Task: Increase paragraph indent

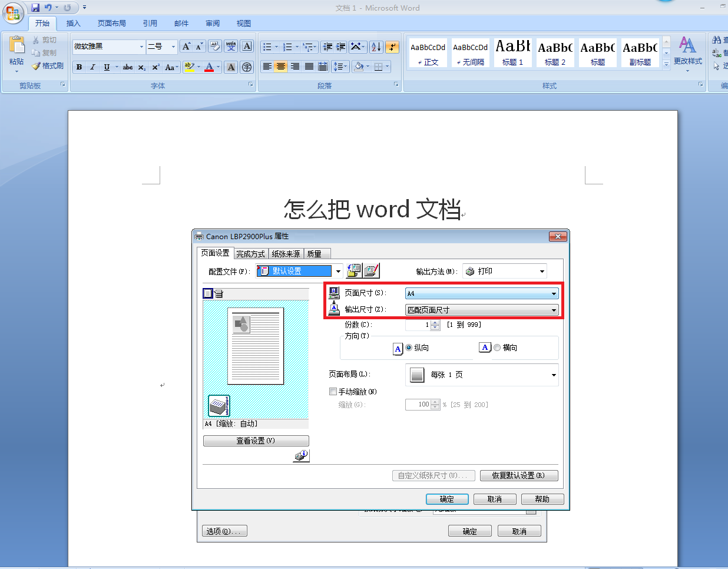Action: (340, 47)
